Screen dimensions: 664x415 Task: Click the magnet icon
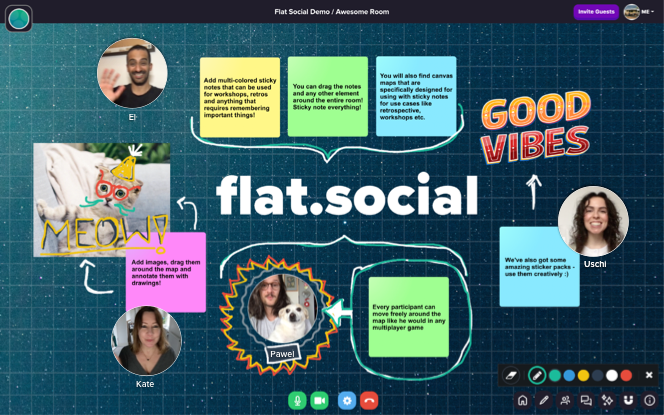pos(628,400)
